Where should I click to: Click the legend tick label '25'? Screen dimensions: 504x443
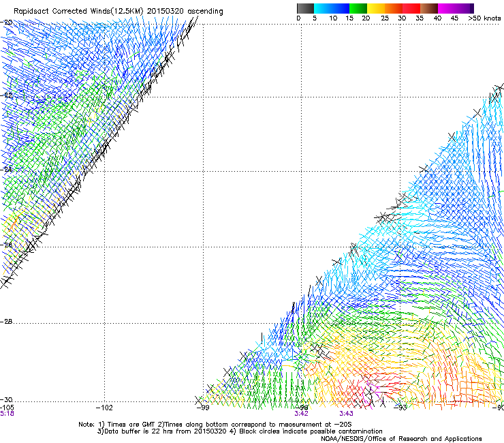tap(385, 18)
